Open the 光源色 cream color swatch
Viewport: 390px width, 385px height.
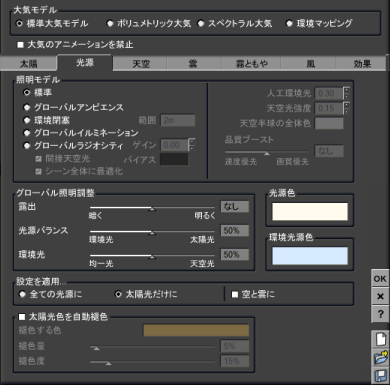[x=310, y=212]
